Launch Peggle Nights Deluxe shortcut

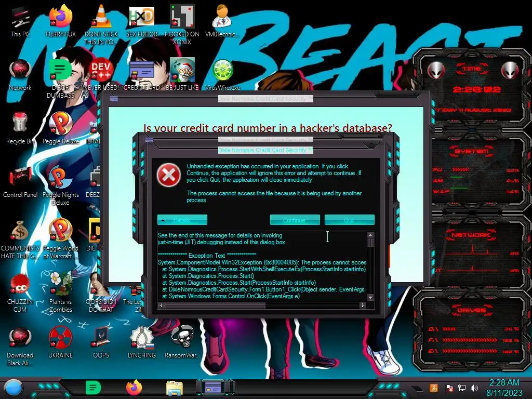(x=61, y=185)
